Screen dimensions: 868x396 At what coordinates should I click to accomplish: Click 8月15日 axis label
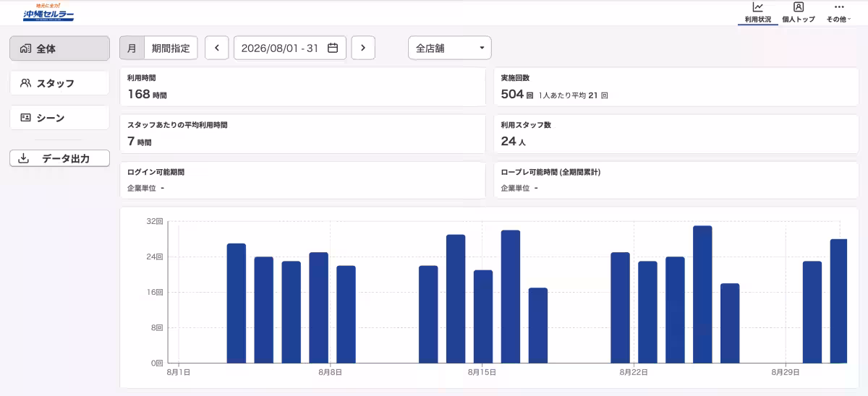(482, 372)
